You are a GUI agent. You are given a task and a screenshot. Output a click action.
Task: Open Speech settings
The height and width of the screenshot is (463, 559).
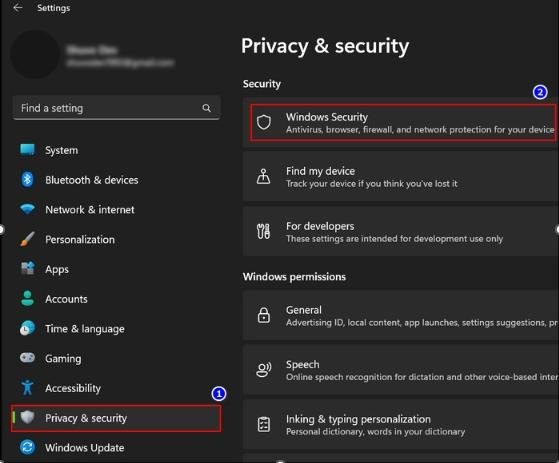click(x=401, y=370)
